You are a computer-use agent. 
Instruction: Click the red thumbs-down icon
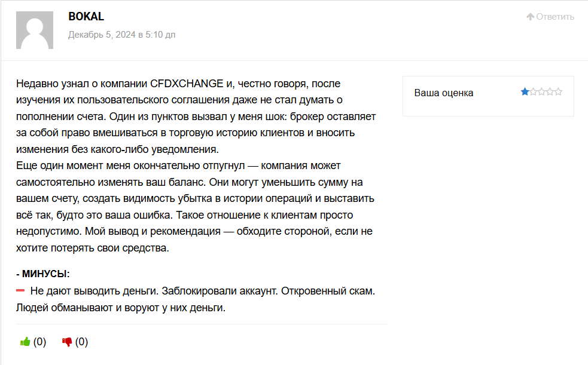(x=67, y=342)
